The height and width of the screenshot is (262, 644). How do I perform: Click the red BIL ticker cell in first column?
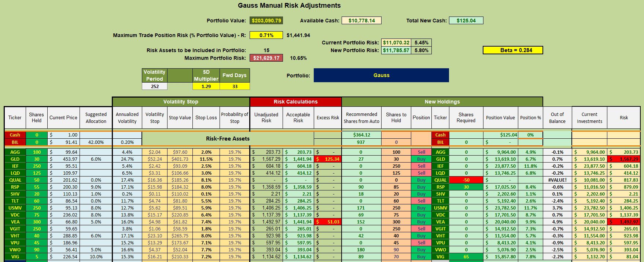click(15, 142)
